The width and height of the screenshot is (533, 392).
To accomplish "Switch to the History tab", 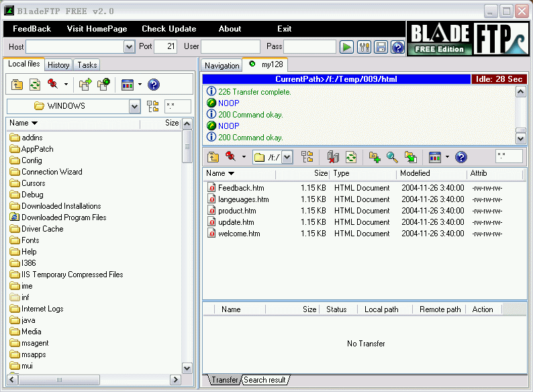I will (x=58, y=65).
